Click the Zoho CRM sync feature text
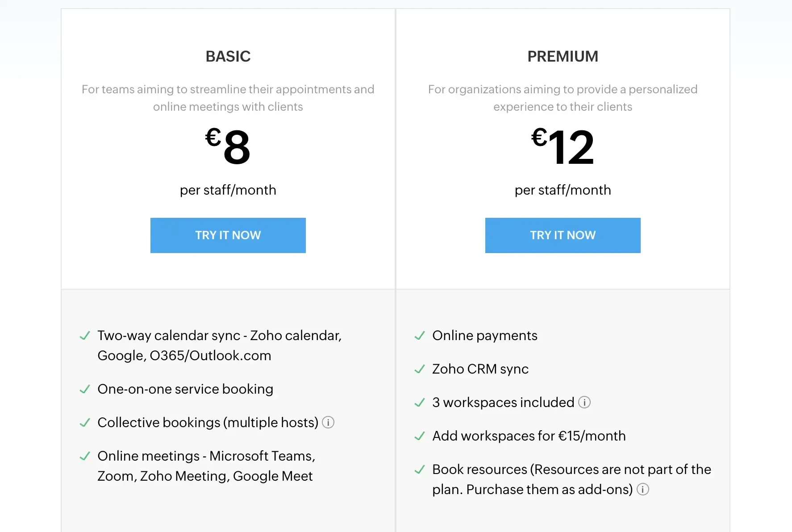792x532 pixels. [x=480, y=369]
